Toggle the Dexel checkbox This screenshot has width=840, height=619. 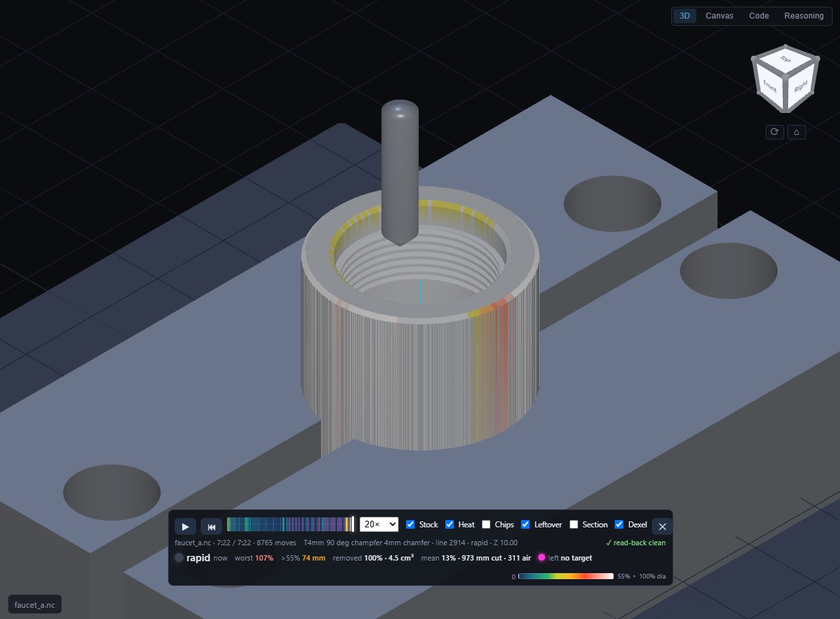pyautogui.click(x=619, y=525)
